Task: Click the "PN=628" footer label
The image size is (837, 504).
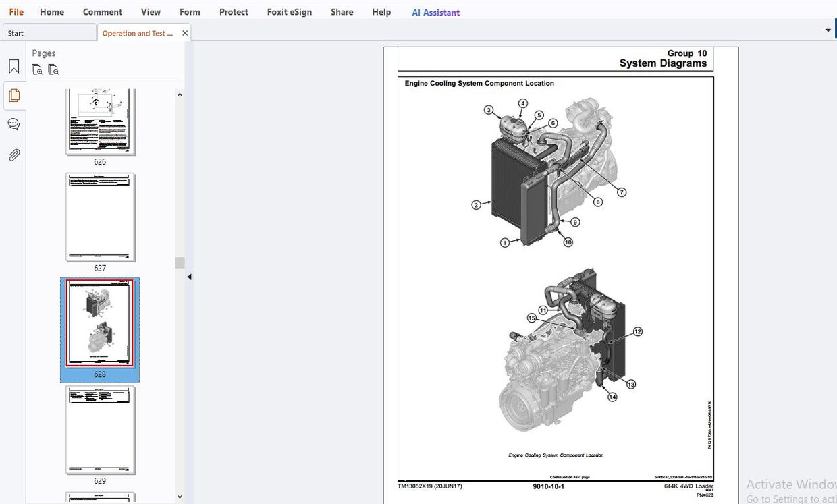Action: pyautogui.click(x=705, y=495)
